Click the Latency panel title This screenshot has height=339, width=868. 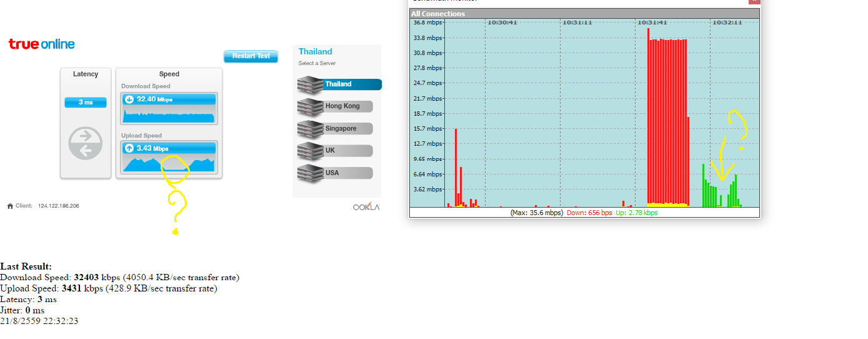86,74
